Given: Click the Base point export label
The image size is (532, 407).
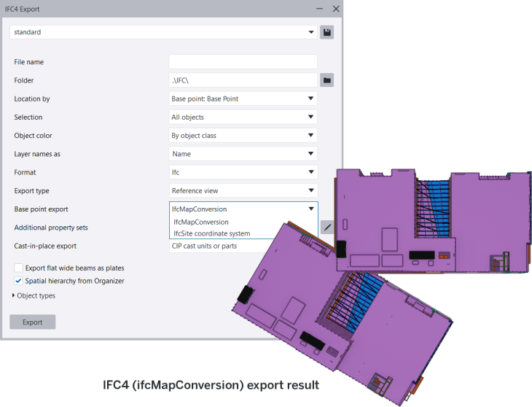Looking at the screenshot, I should point(41,209).
